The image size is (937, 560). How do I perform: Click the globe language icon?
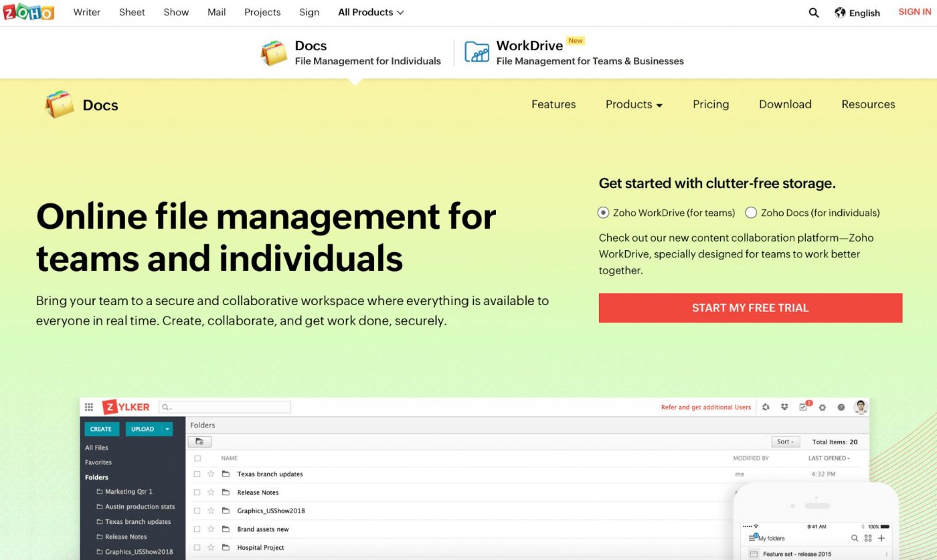[840, 13]
